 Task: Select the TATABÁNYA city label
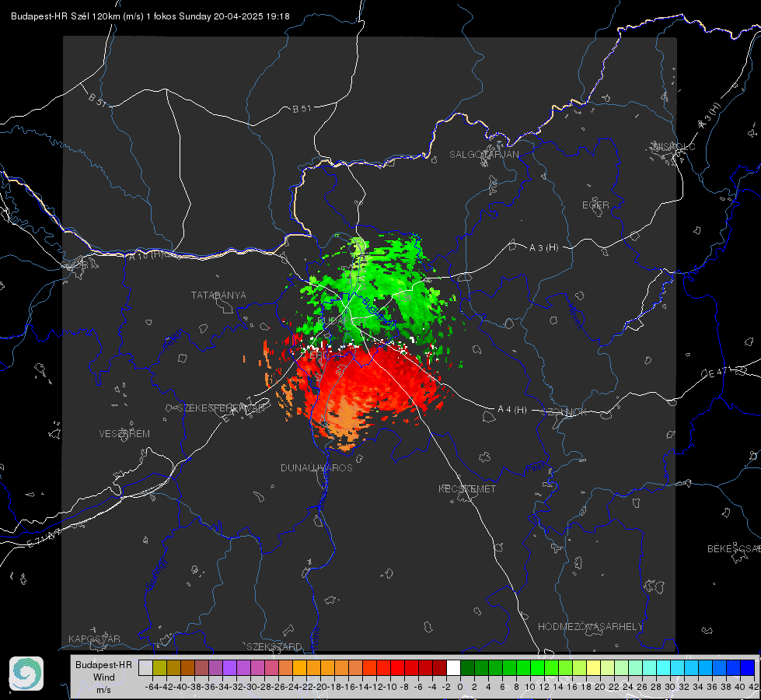click(218, 295)
